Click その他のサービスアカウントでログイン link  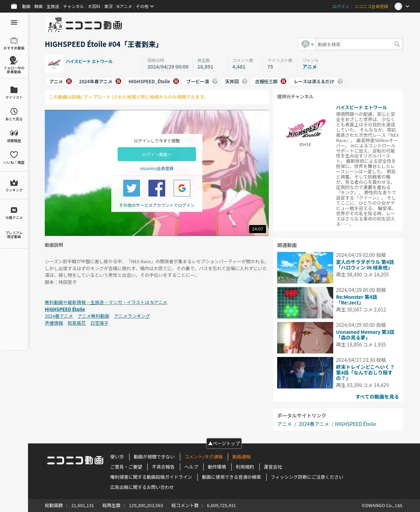pyautogui.click(x=157, y=205)
